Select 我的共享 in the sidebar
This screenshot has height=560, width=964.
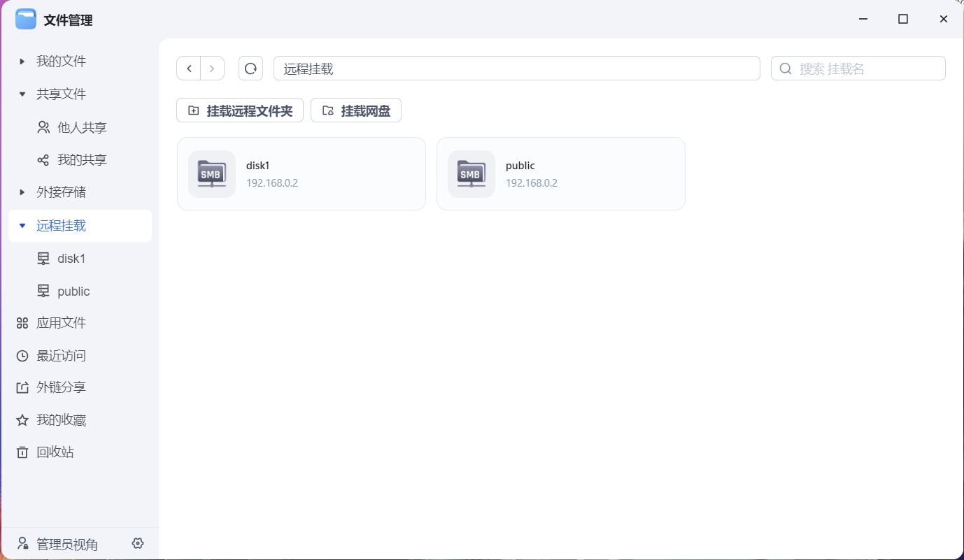click(81, 160)
